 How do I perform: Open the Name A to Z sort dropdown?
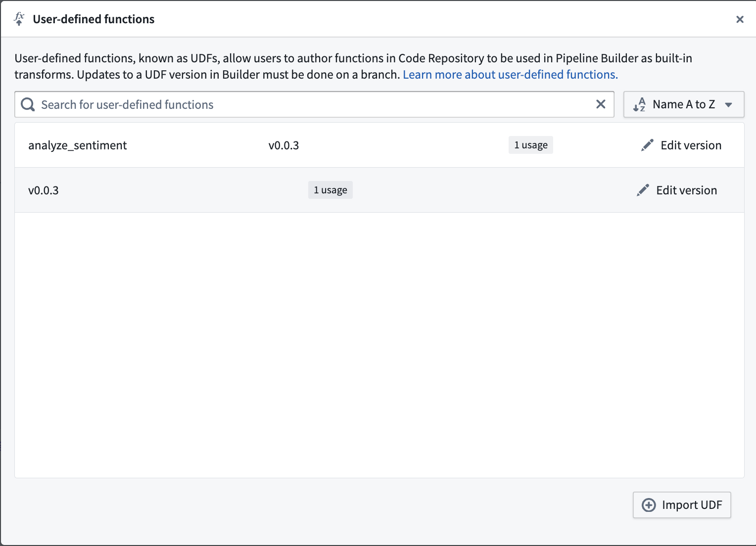(683, 104)
